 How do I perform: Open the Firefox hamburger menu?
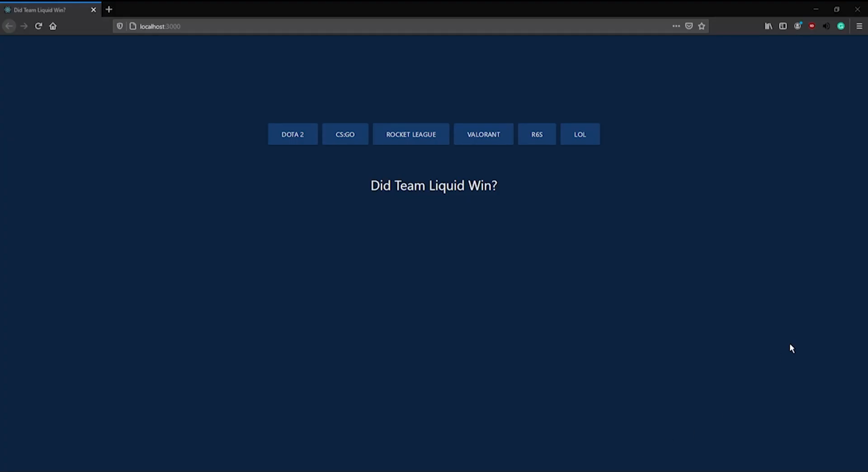click(859, 26)
